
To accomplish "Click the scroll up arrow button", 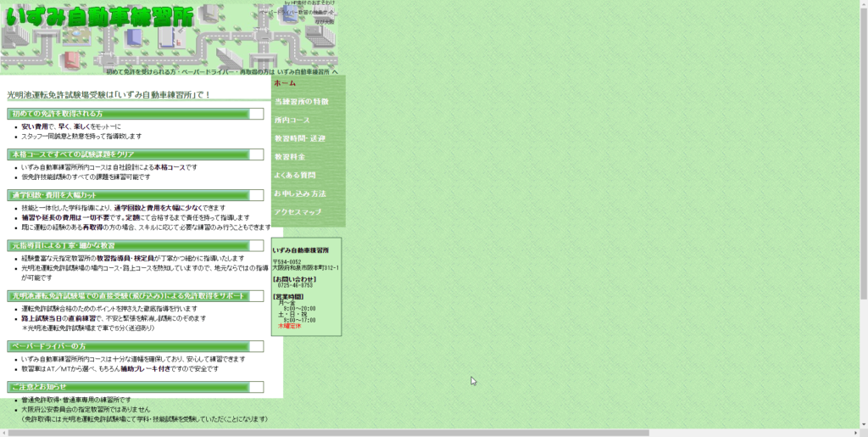I will pos(863,4).
